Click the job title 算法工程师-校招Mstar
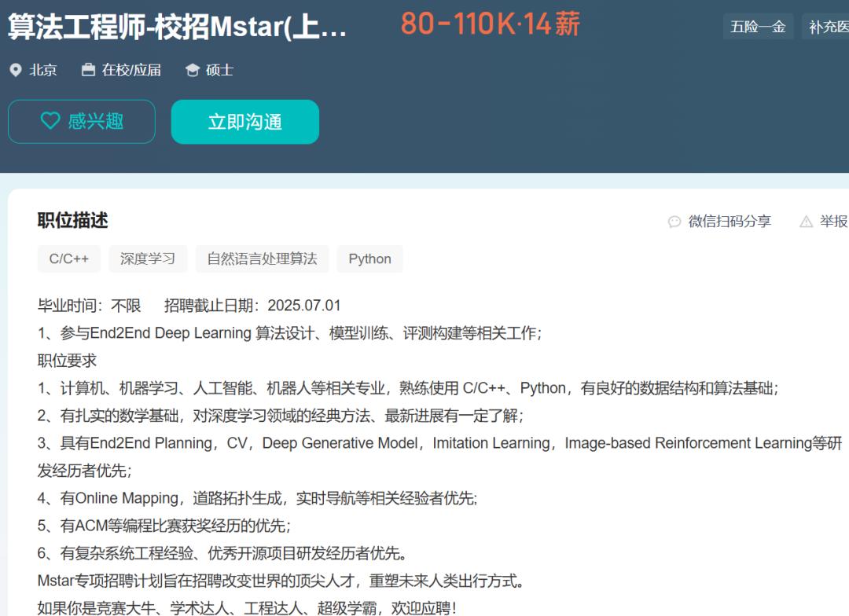The image size is (849, 616). [x=177, y=27]
